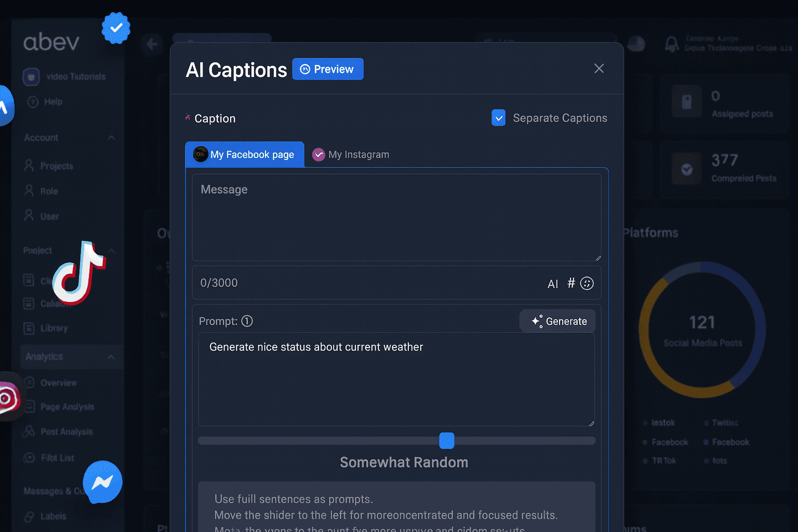Select the My Instagram tab
798x532 pixels.
(x=358, y=155)
